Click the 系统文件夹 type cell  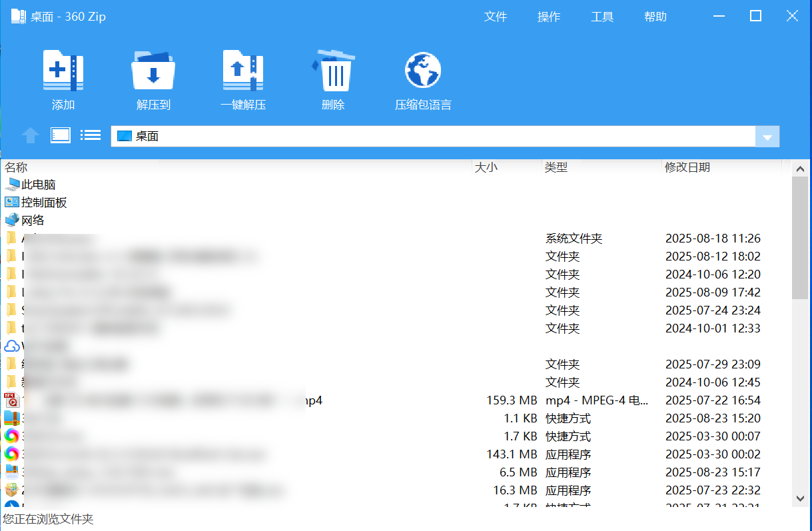pos(574,238)
